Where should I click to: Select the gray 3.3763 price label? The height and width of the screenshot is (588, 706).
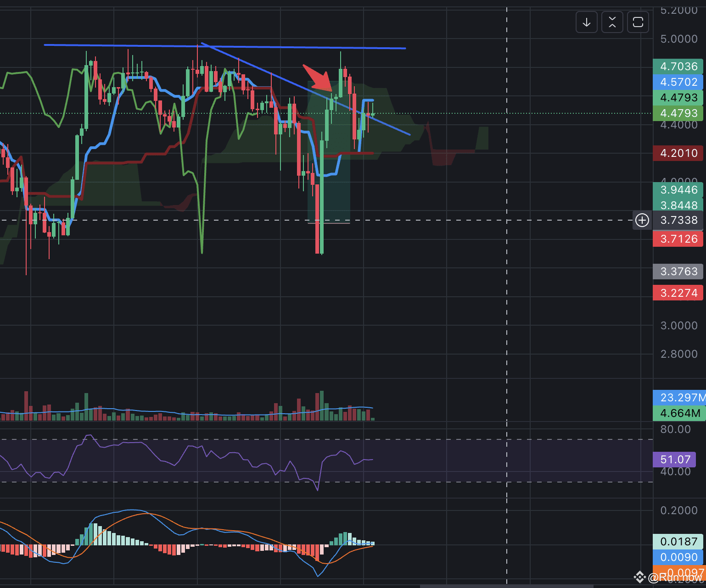pyautogui.click(x=678, y=272)
